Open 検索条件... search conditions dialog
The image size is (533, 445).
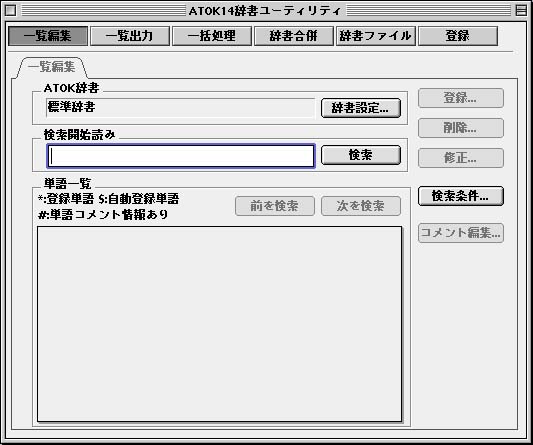tap(461, 196)
